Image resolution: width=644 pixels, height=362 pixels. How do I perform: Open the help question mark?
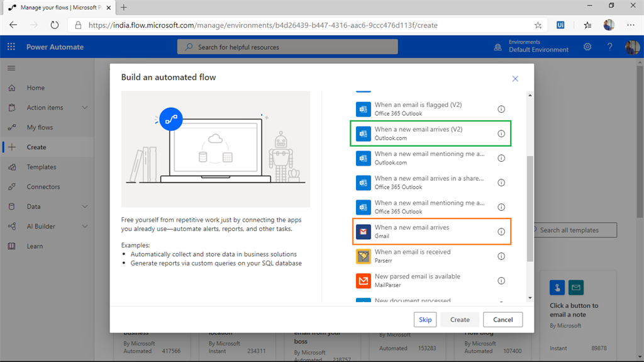click(609, 47)
